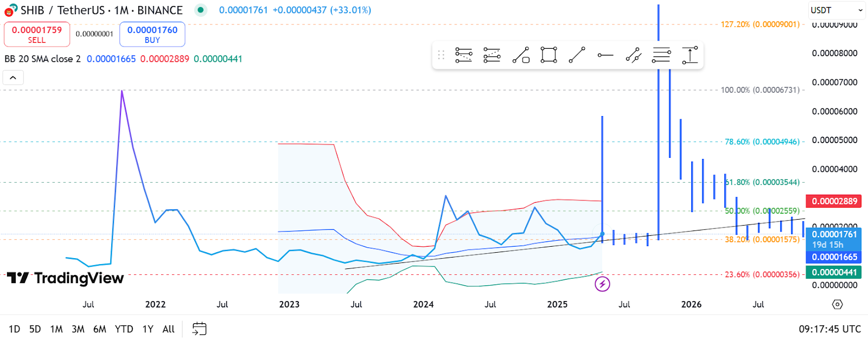Click the 0.00006000 price scale value

pyautogui.click(x=834, y=111)
